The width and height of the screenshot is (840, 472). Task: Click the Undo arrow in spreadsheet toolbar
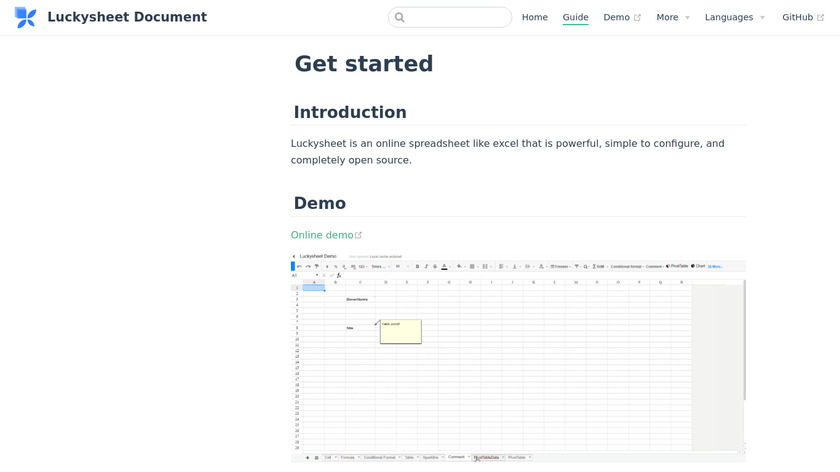pos(298,266)
